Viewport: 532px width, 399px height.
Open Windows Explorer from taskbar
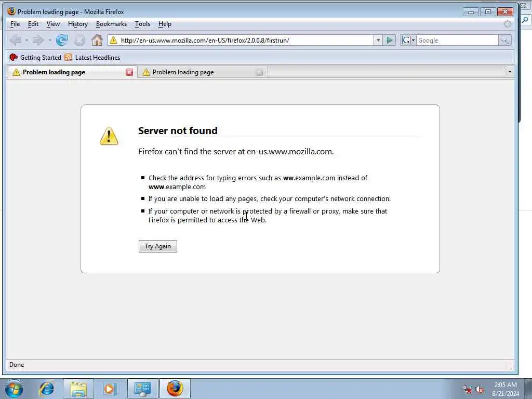pyautogui.click(x=78, y=389)
